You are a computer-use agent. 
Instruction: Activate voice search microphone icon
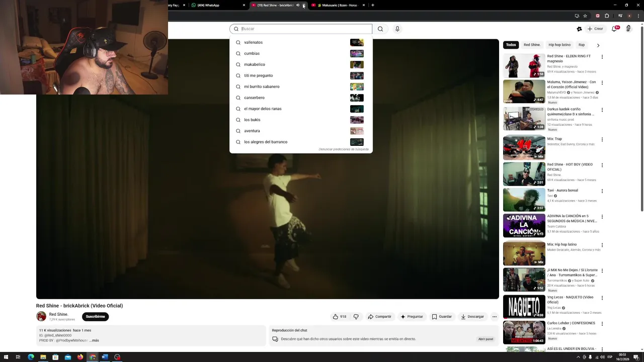pyautogui.click(x=397, y=29)
